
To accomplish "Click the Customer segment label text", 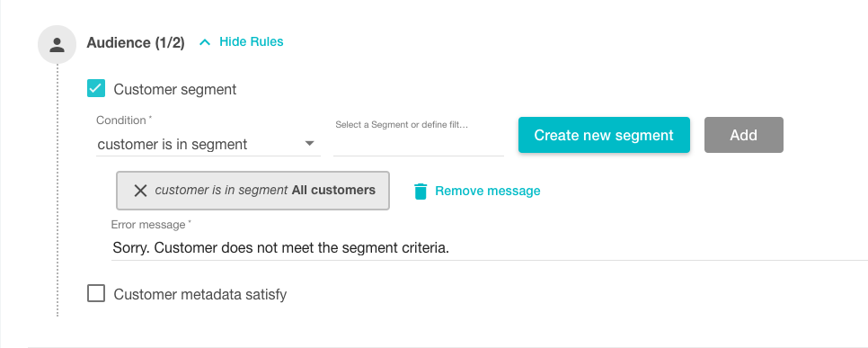I will pos(175,89).
